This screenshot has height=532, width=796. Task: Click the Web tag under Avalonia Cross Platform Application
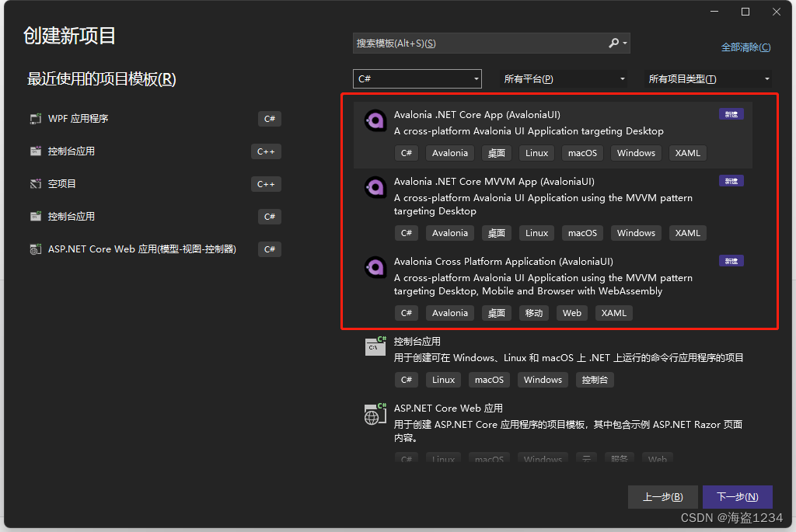point(572,314)
